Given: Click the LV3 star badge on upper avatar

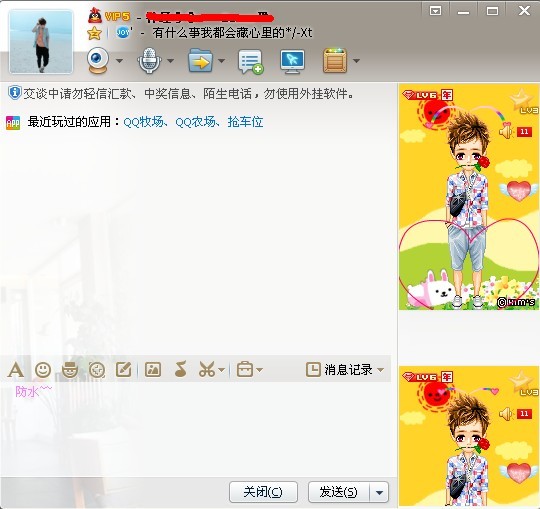Looking at the screenshot, I should coord(524,101).
